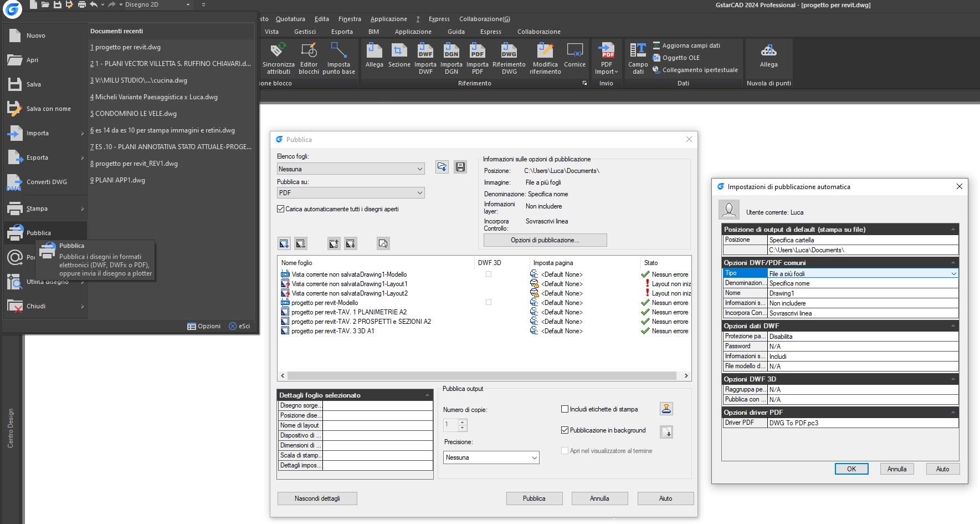This screenshot has width=980, height=524.
Task: Increase Numero di copie stepper
Action: coord(463,422)
